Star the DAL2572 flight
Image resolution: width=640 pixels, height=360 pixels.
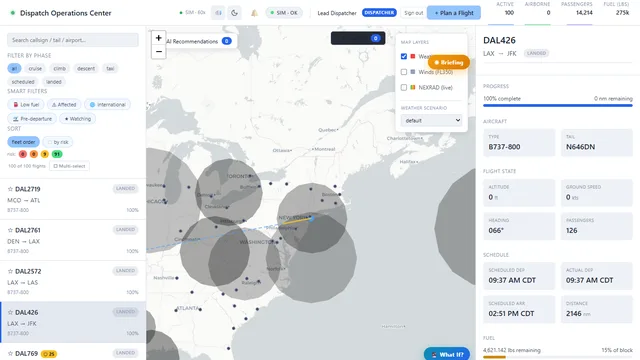(11, 271)
